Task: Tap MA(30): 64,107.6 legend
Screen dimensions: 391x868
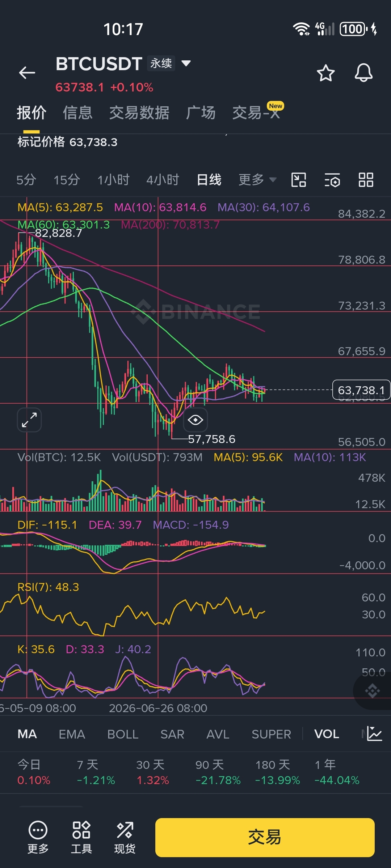Action: tap(264, 207)
